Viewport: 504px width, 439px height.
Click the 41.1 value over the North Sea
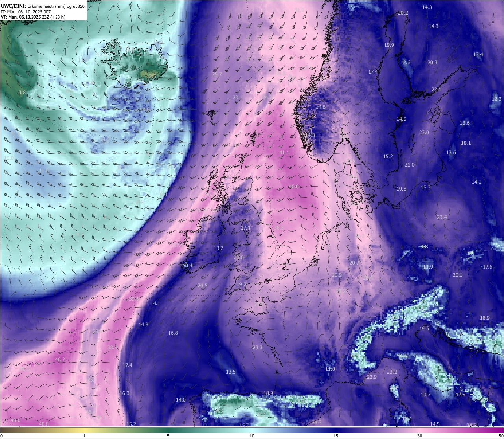click(x=284, y=152)
